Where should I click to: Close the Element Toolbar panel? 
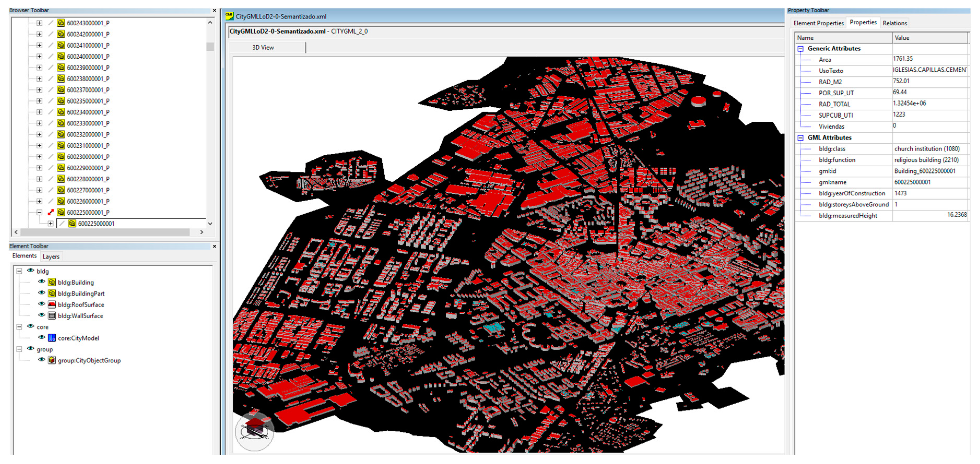(215, 246)
